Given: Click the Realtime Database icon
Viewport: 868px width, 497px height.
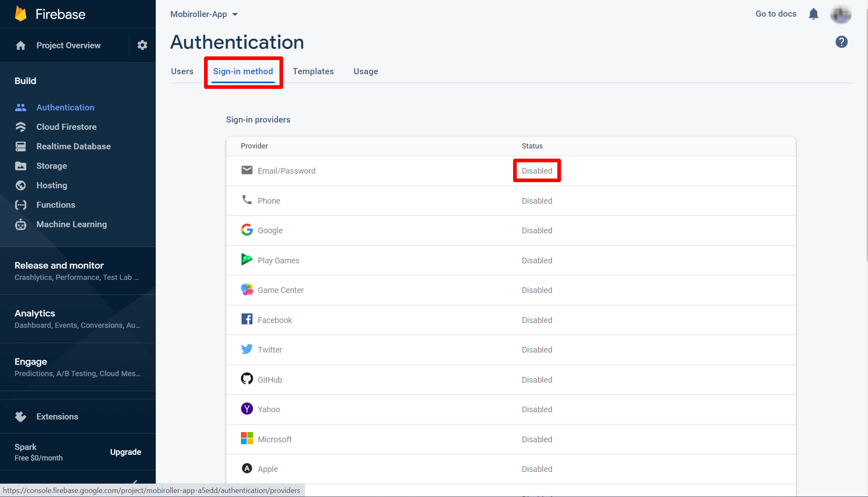Looking at the screenshot, I should tap(21, 146).
